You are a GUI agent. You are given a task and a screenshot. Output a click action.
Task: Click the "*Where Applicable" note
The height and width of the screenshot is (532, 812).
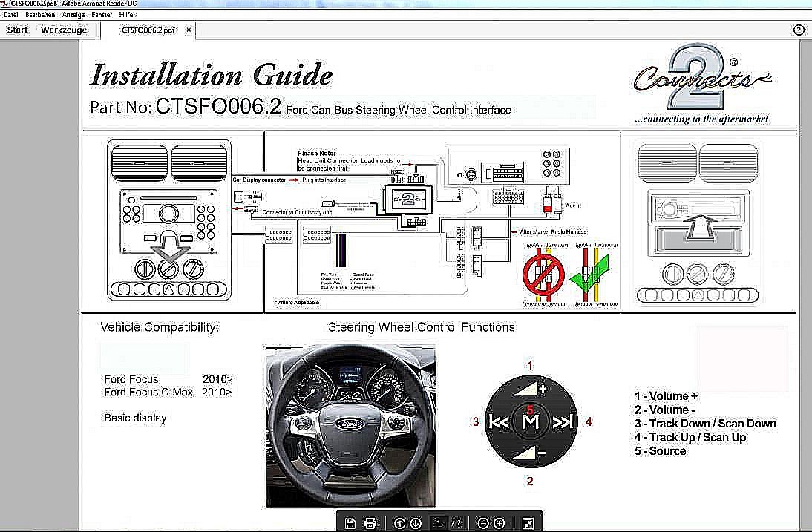click(297, 302)
